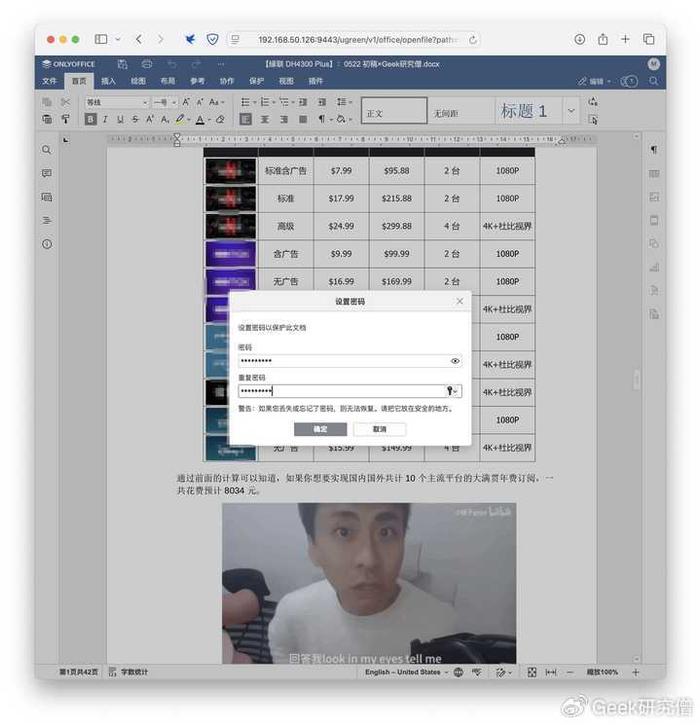Open the navigation headings panel icon
The width and height of the screenshot is (700, 725).
47,220
